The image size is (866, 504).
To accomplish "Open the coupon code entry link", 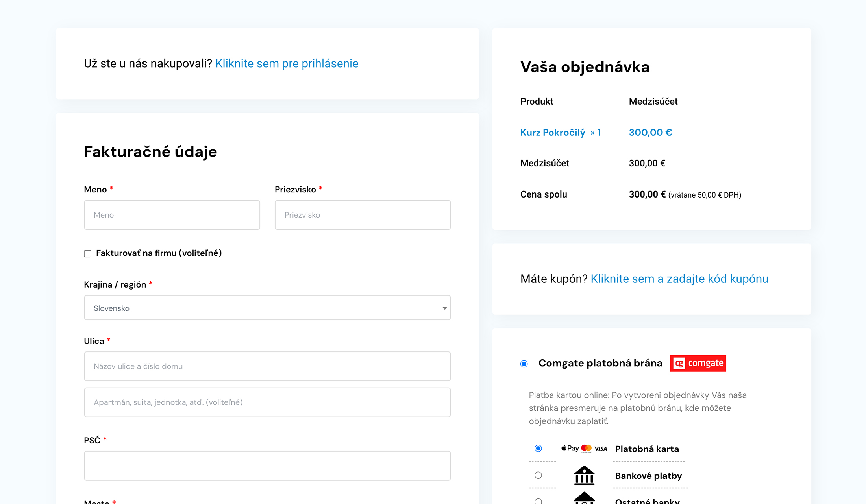I will click(679, 279).
